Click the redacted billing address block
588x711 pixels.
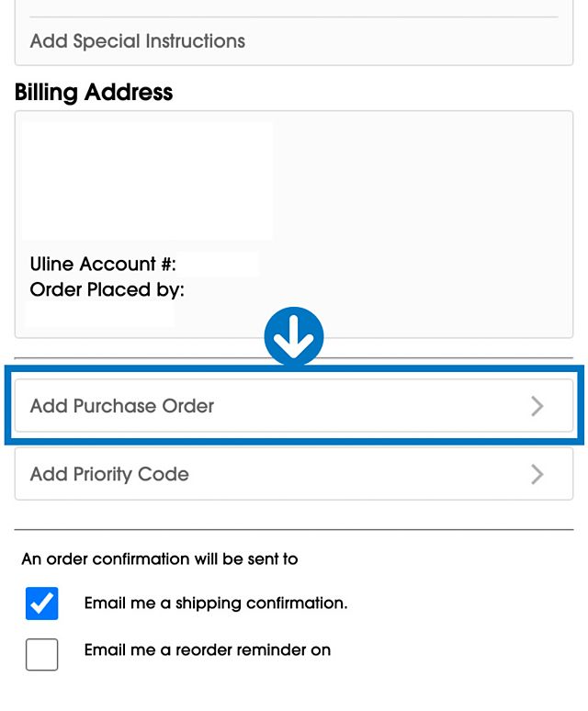pos(147,180)
